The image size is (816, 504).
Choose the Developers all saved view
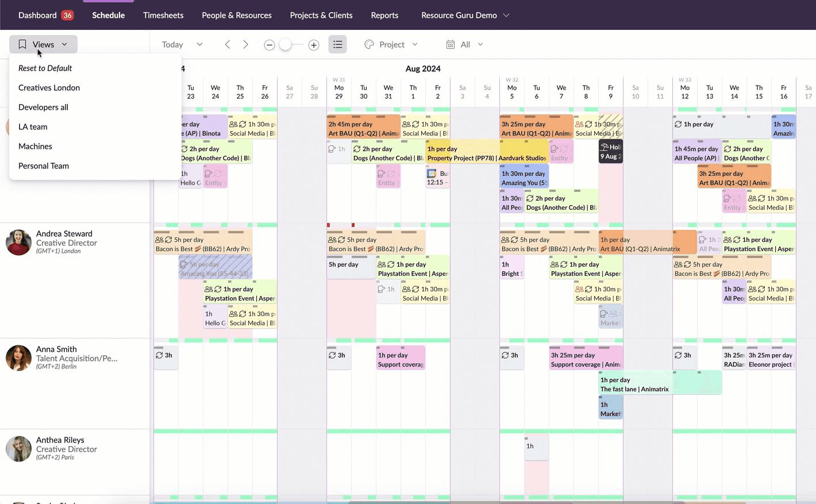tap(43, 107)
